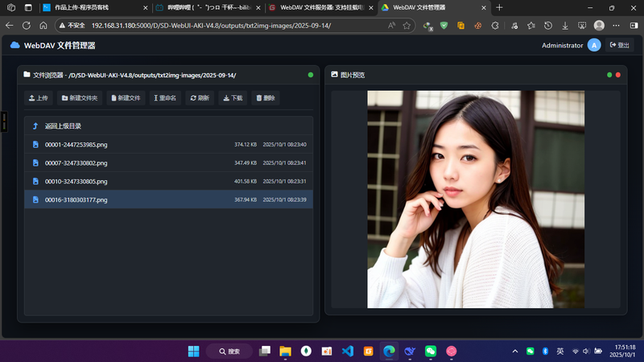Image resolution: width=644 pixels, height=362 pixels.
Task: Click the Administrator user name
Action: pyautogui.click(x=562, y=46)
